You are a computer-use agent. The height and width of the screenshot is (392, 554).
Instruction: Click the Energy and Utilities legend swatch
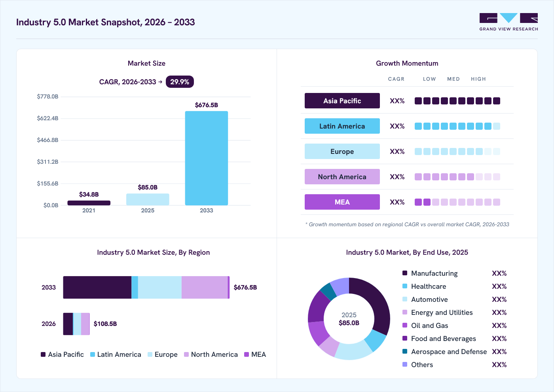point(405,312)
